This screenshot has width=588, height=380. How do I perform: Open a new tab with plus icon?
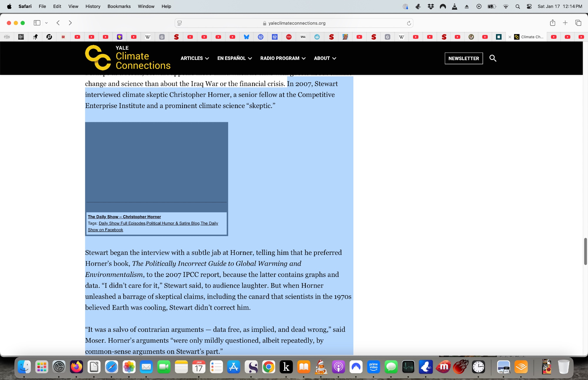(x=565, y=23)
